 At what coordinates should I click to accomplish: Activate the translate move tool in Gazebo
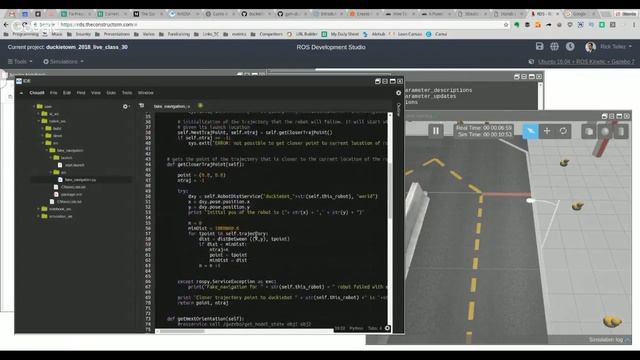[547, 131]
